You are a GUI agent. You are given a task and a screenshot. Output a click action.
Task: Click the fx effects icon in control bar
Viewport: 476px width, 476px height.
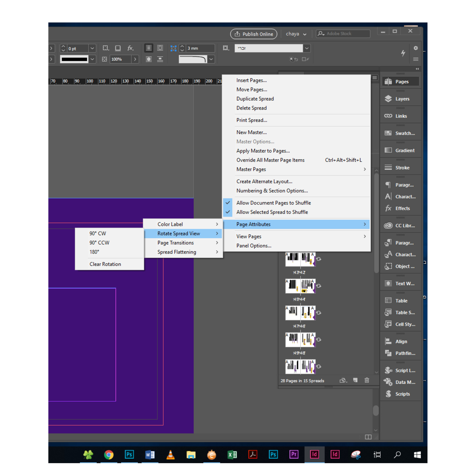(x=130, y=48)
